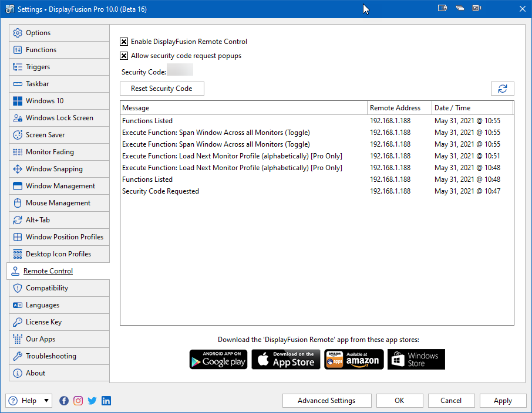Open Advanced Settings

(326, 401)
